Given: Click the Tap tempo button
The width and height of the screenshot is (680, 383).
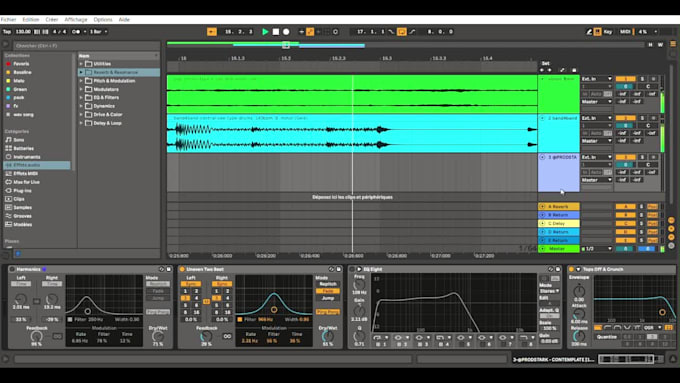Looking at the screenshot, I should [x=7, y=32].
